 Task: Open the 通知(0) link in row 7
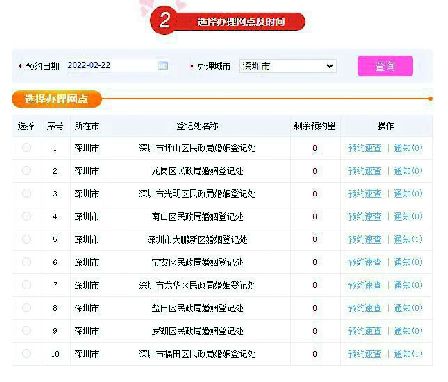(408, 285)
